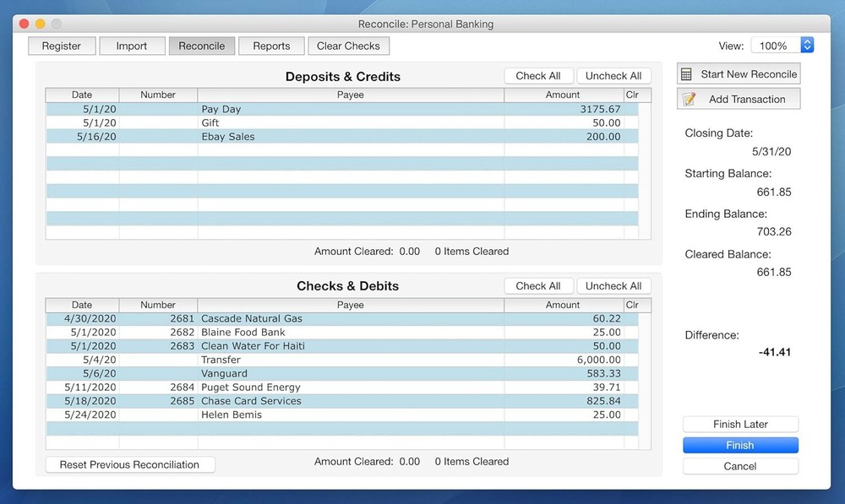
Task: Choose Finish Later
Action: pyautogui.click(x=740, y=424)
